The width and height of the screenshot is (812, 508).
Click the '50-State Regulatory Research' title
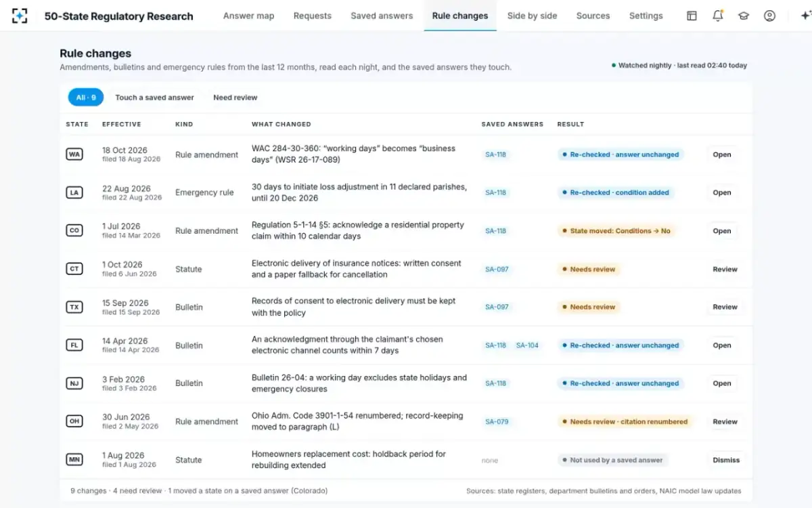119,16
